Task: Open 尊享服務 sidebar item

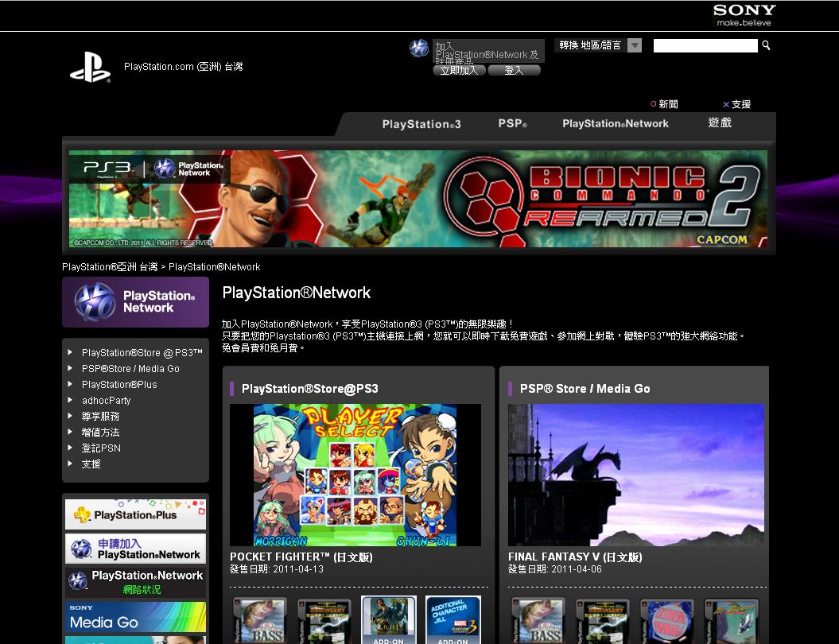Action: pos(100,416)
